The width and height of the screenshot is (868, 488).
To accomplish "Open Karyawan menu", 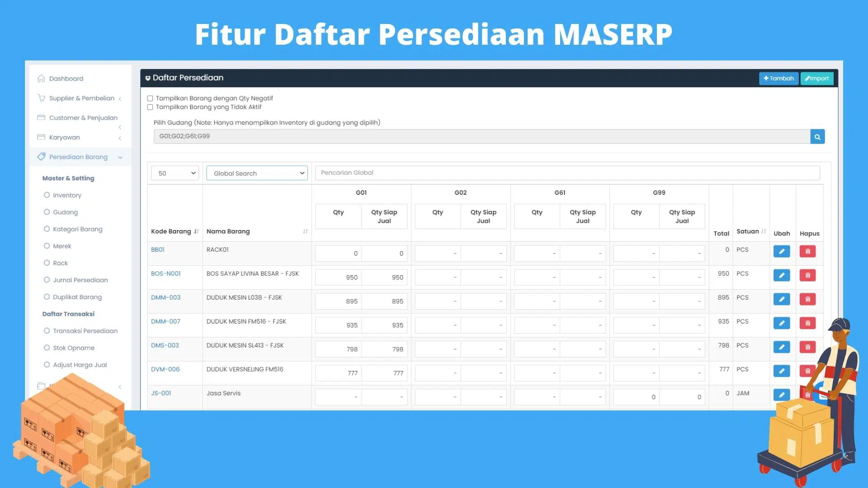I will [x=64, y=137].
